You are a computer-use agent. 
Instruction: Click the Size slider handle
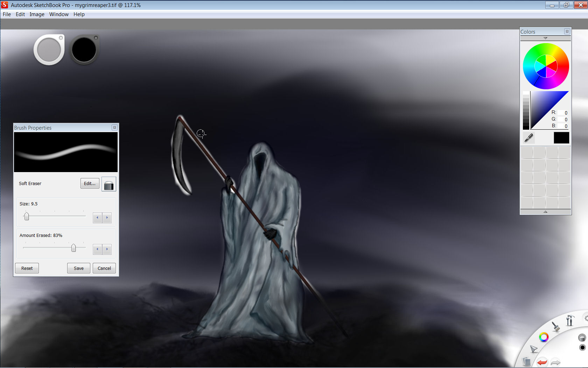[27, 216]
